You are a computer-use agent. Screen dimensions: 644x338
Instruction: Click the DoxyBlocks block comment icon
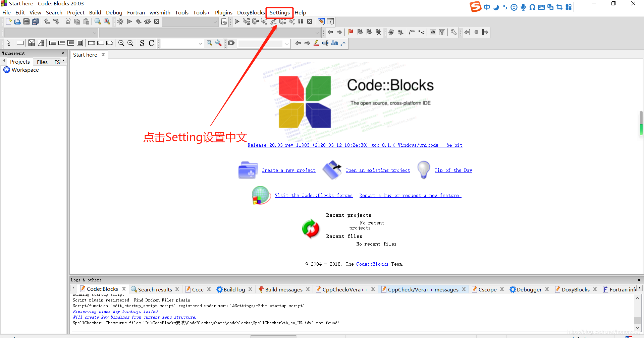[x=412, y=32]
